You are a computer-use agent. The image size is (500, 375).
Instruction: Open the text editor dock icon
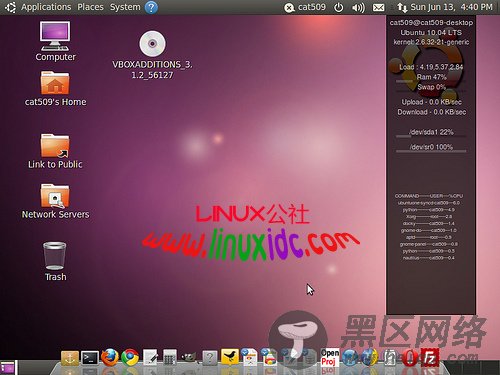click(x=150, y=358)
